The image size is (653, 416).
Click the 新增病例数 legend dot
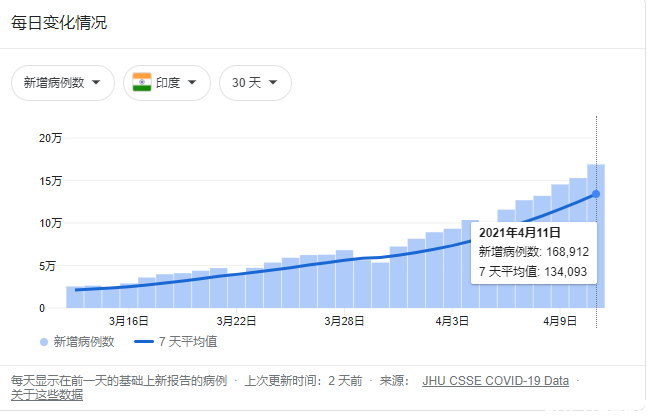[x=44, y=342]
